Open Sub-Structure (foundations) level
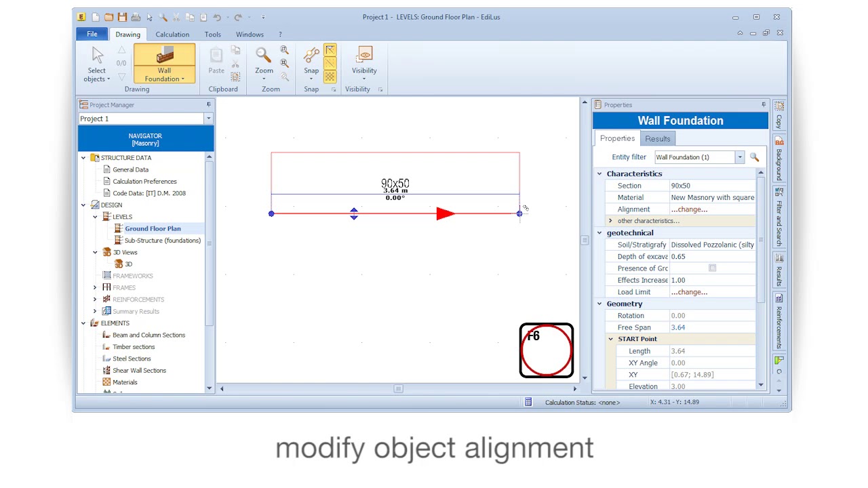The image size is (868, 488). click(163, 241)
